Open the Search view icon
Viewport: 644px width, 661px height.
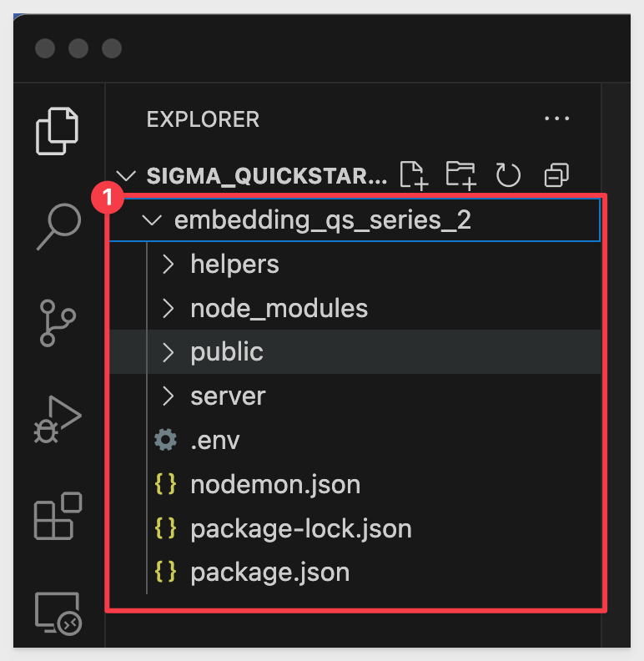pyautogui.click(x=58, y=226)
